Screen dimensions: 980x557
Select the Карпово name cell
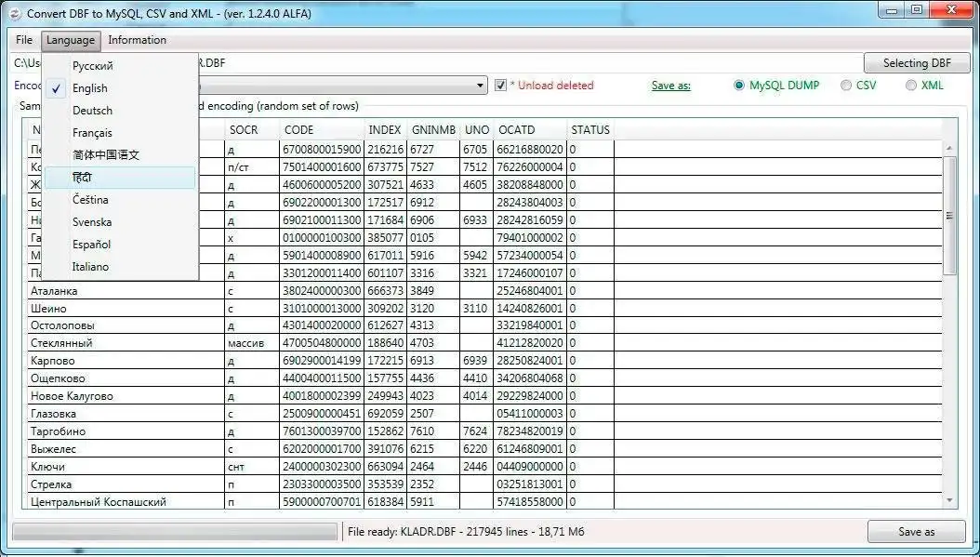tap(126, 361)
